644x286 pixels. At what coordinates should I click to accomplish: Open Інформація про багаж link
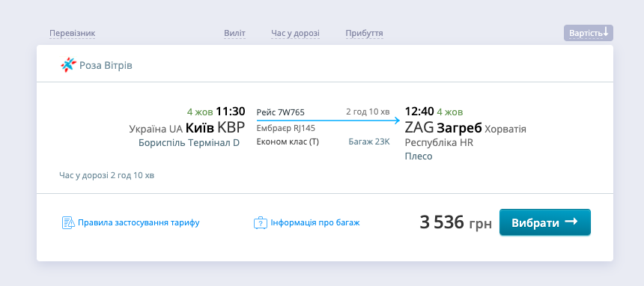[315, 222]
